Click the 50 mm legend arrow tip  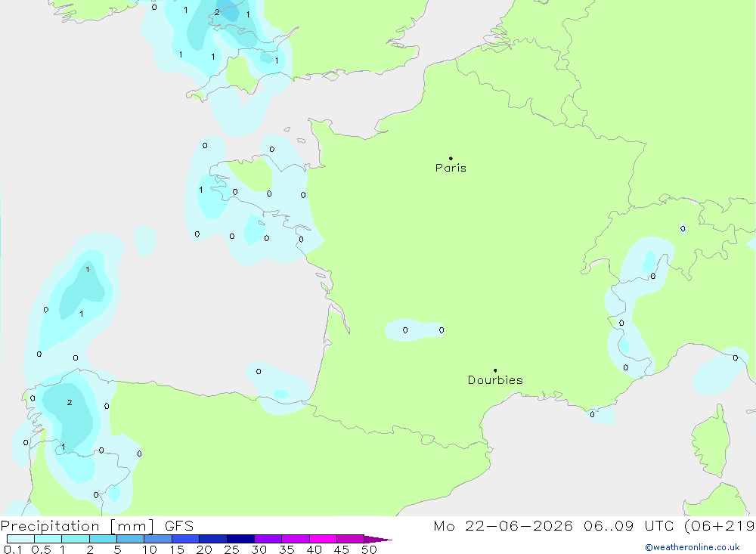pos(378,539)
